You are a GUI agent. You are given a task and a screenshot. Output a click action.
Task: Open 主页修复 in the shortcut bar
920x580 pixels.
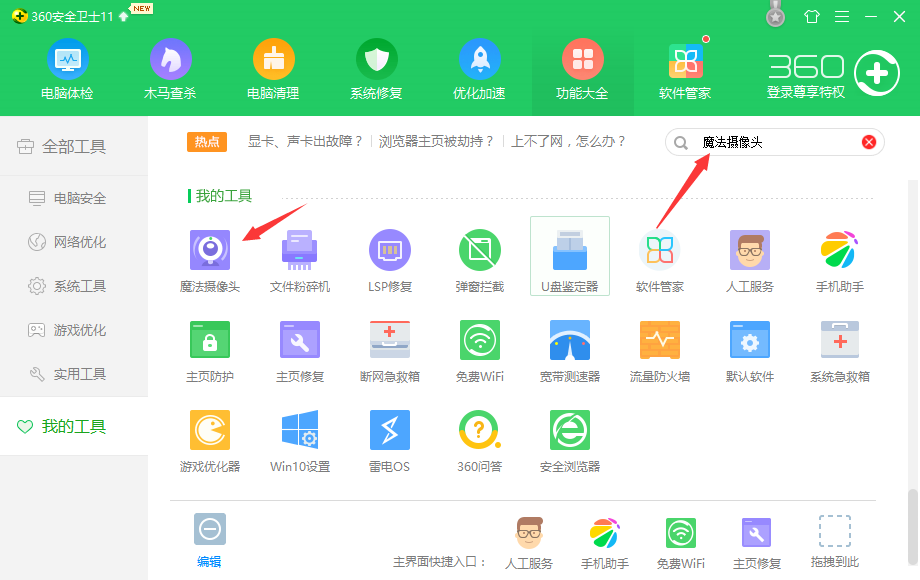click(756, 542)
